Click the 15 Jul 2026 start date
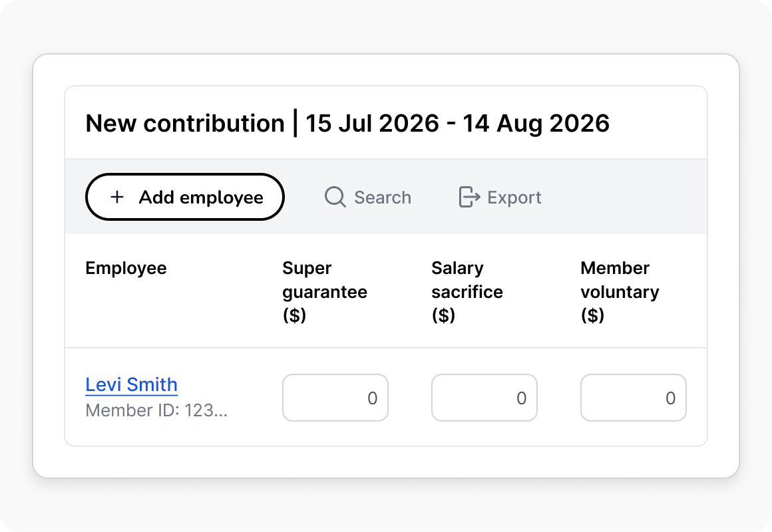The image size is (772, 532). [x=372, y=123]
